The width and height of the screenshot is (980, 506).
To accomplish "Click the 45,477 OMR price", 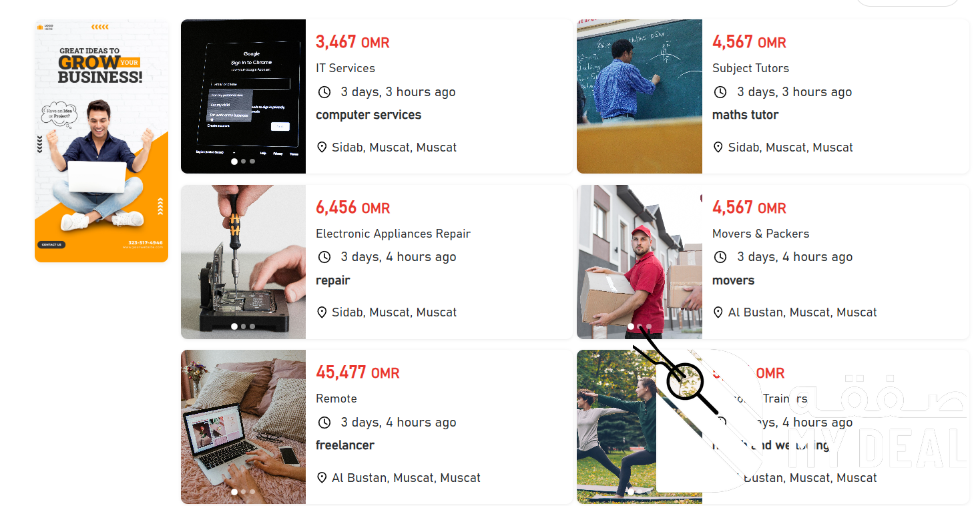I will (358, 372).
